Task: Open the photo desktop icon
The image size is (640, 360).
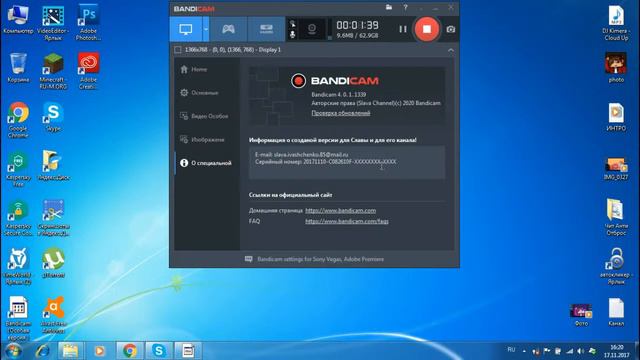Action: pyautogui.click(x=616, y=68)
